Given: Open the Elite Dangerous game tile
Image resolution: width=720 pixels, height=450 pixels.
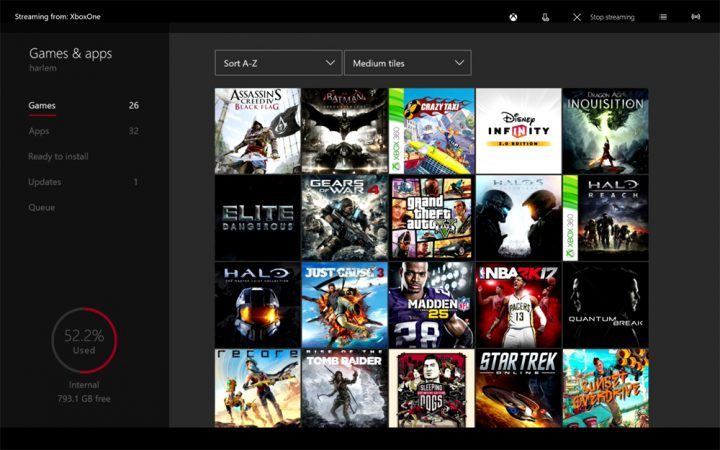Looking at the screenshot, I should click(257, 218).
